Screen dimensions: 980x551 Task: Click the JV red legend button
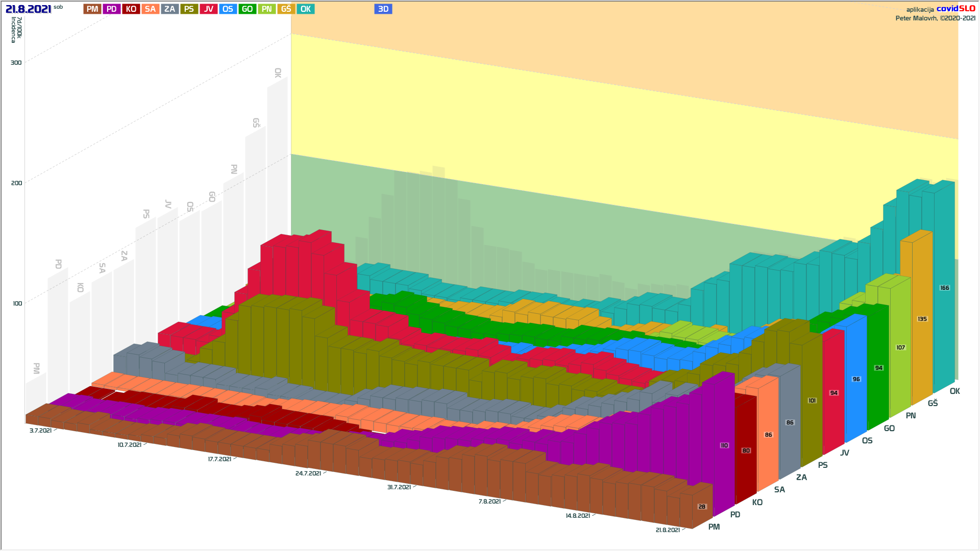point(208,9)
